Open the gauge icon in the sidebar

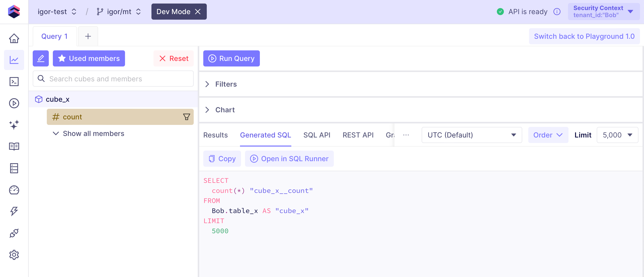point(14,190)
